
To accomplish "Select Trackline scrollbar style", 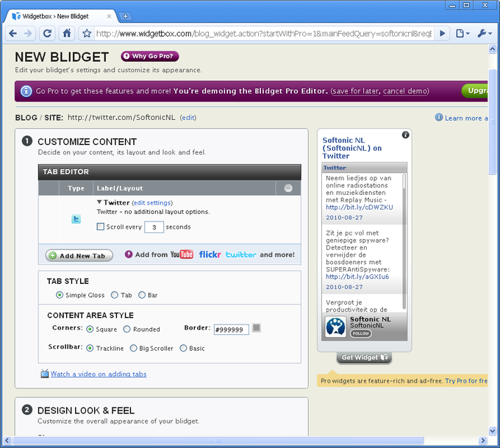I will [90, 348].
